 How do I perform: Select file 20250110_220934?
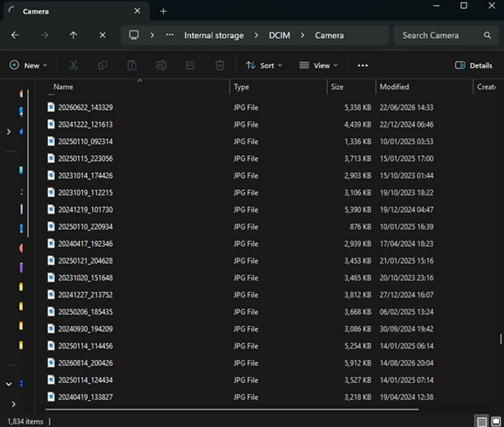click(86, 227)
